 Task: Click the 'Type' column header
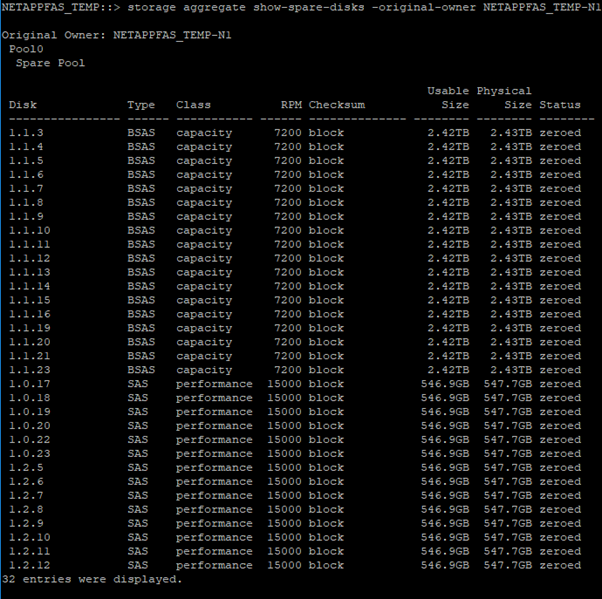pos(141,105)
